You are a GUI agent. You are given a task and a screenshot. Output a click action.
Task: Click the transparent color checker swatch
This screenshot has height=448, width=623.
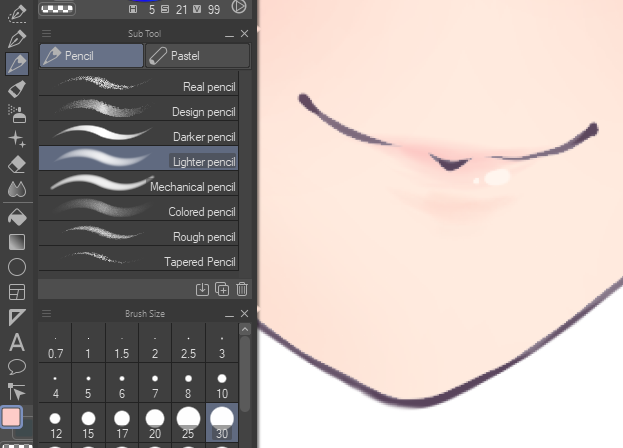pos(57,8)
